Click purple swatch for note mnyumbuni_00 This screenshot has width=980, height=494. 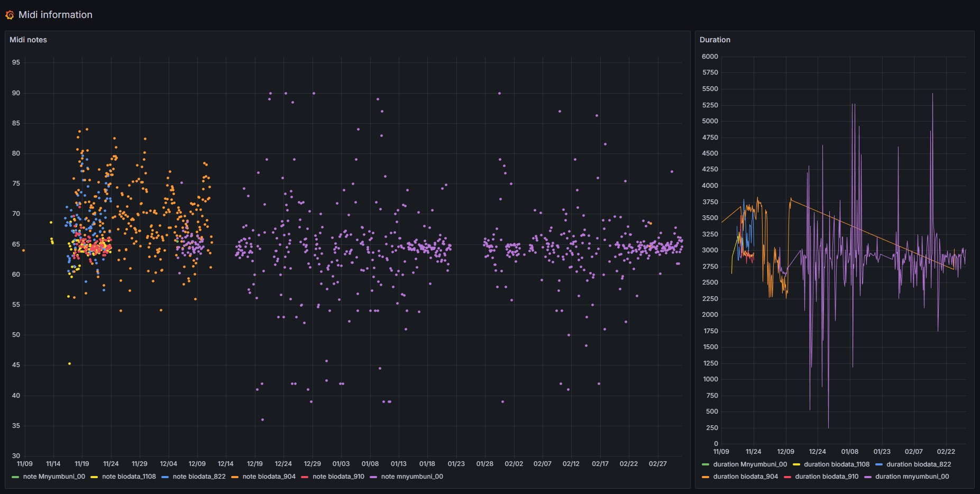click(374, 477)
